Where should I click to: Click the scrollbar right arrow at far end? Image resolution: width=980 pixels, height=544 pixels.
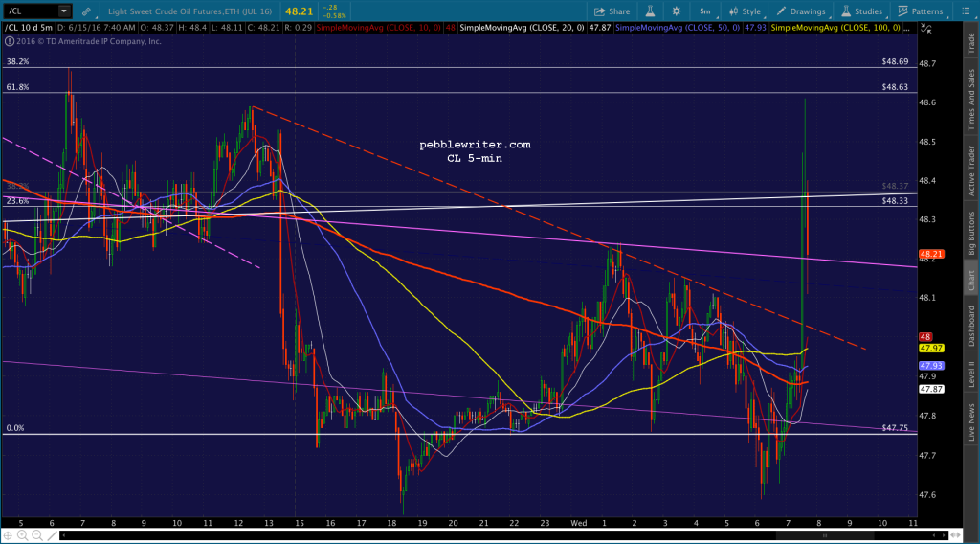[943, 535]
